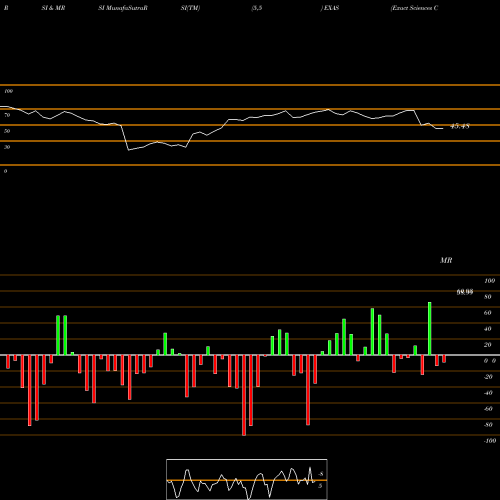Click the -100 label on MR axis
This screenshot has width=500, height=500.
490,441
